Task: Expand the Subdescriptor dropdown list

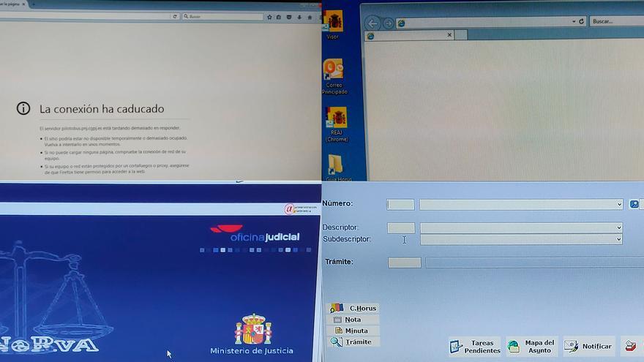Action: coord(618,239)
